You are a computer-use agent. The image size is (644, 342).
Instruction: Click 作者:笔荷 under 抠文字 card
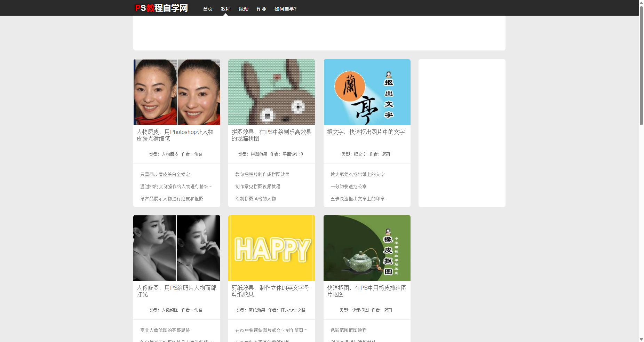click(380, 154)
